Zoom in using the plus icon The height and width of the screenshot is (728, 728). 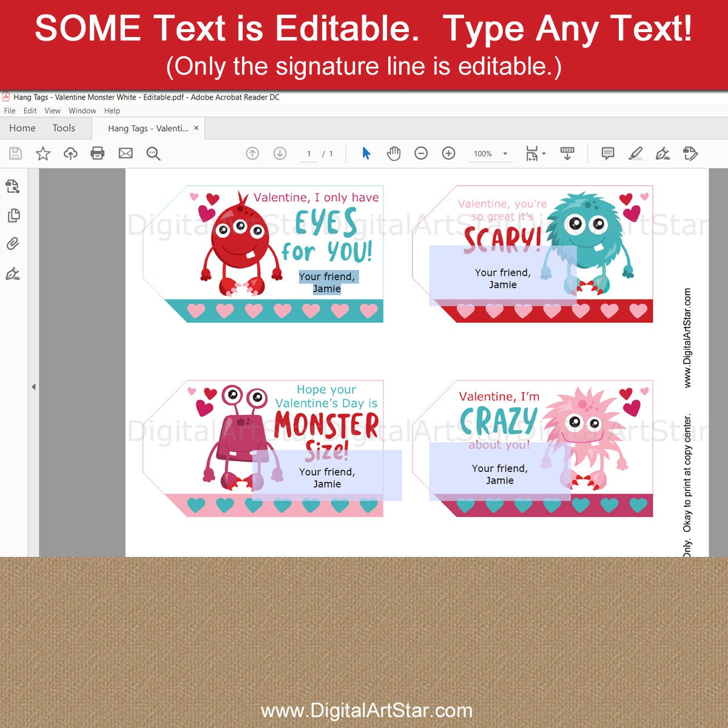tap(448, 153)
